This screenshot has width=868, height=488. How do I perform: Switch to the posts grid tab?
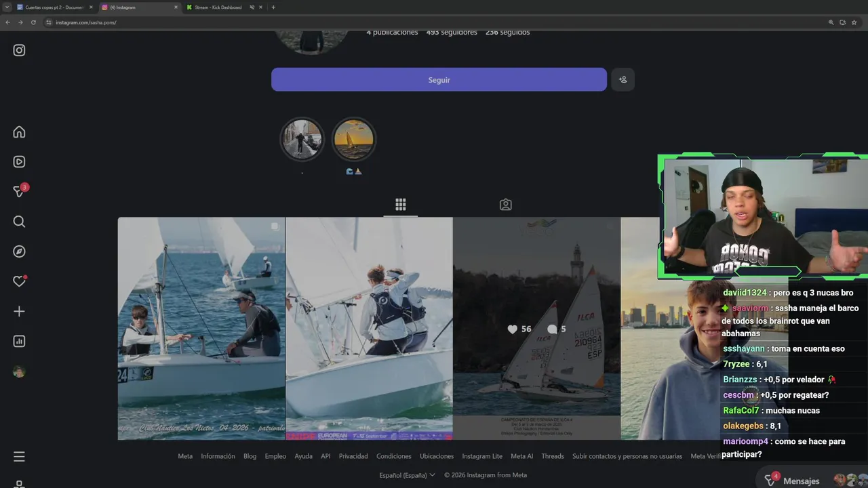[401, 204]
